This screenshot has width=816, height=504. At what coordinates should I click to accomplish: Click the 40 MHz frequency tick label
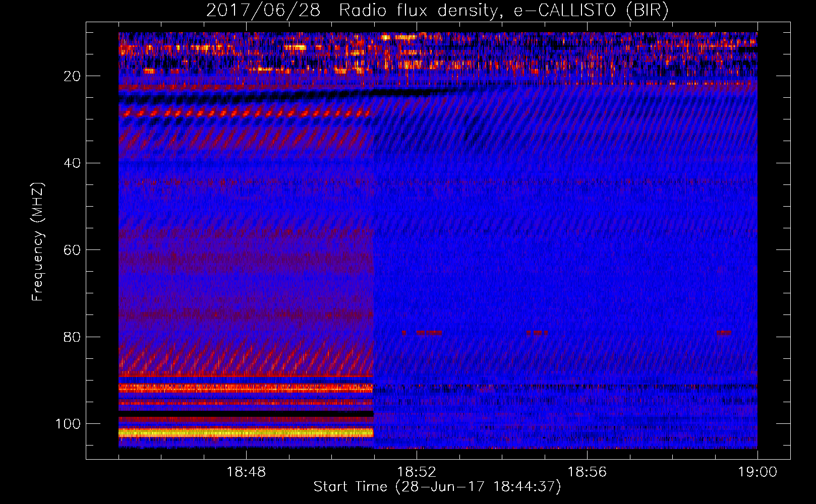pos(72,163)
